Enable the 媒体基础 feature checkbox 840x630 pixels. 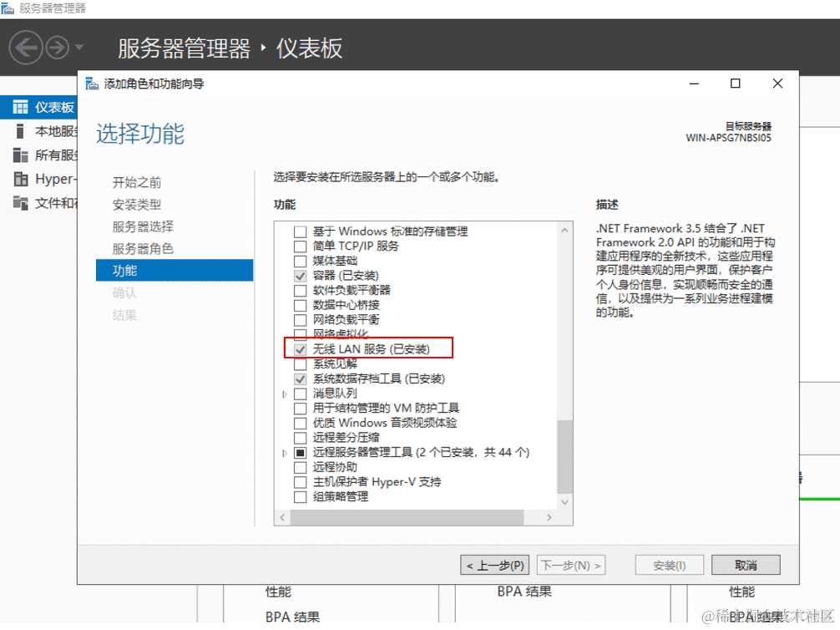pyautogui.click(x=301, y=262)
